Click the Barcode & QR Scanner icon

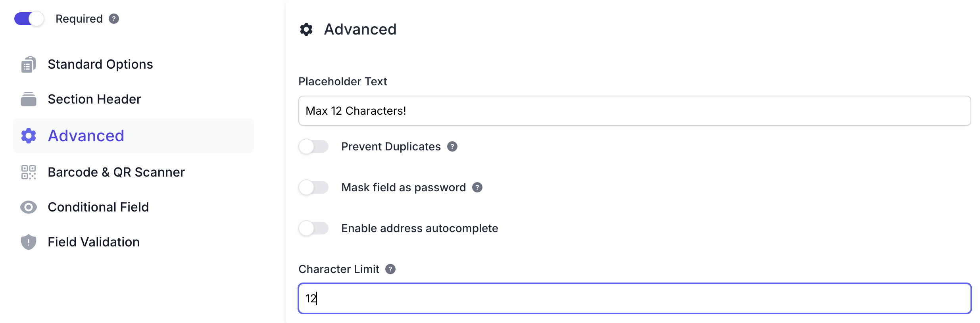[x=28, y=172]
